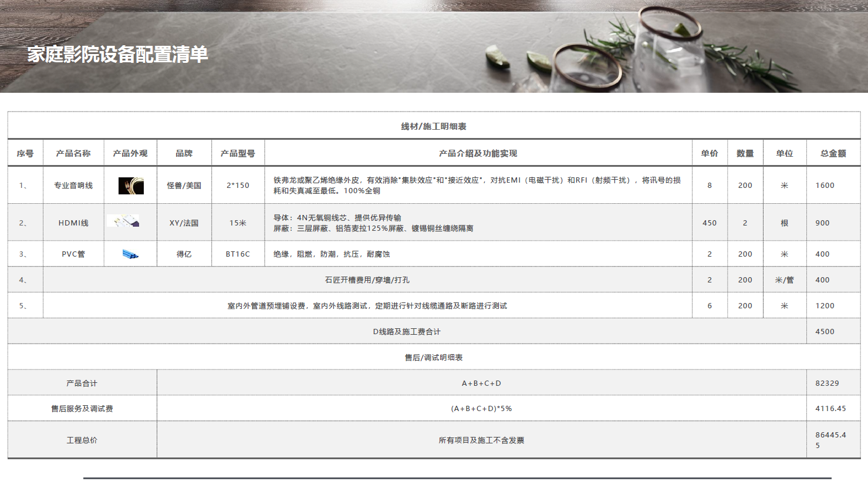Select the 2*150 model cell

[238, 186]
